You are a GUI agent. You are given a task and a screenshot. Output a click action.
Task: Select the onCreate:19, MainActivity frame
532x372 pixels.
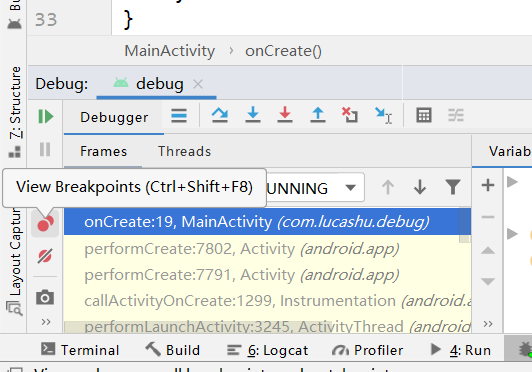[x=267, y=222]
